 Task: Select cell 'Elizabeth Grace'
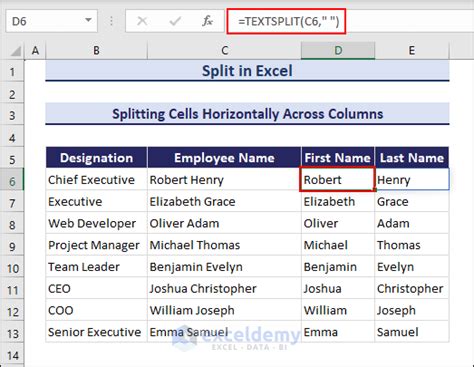224,201
